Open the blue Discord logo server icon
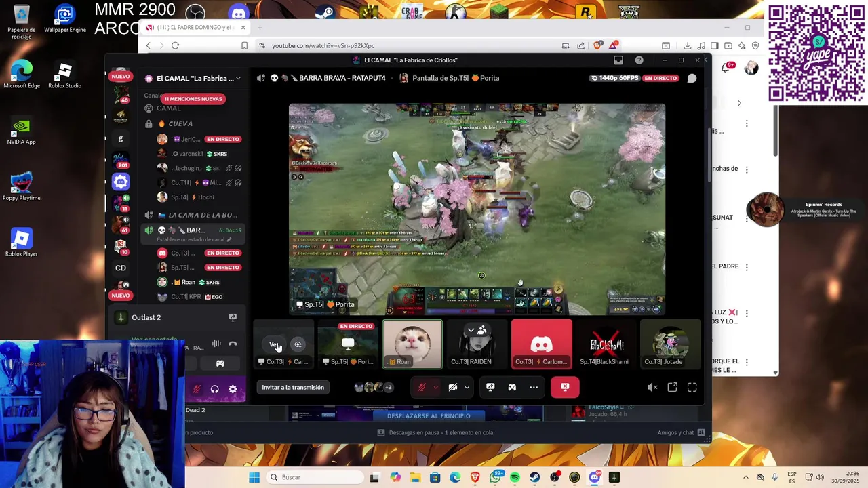Screen dimensions: 868x488 point(121,182)
